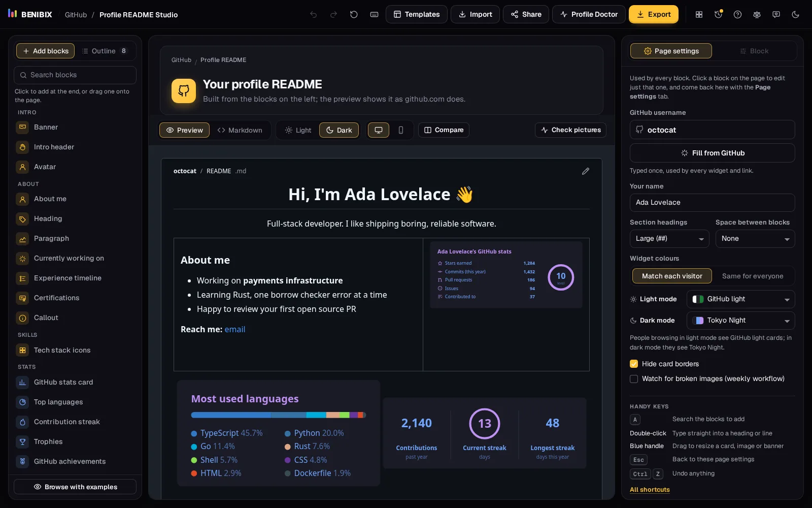The height and width of the screenshot is (508, 812).
Task: Open the apps grid icon in header
Action: click(x=699, y=14)
